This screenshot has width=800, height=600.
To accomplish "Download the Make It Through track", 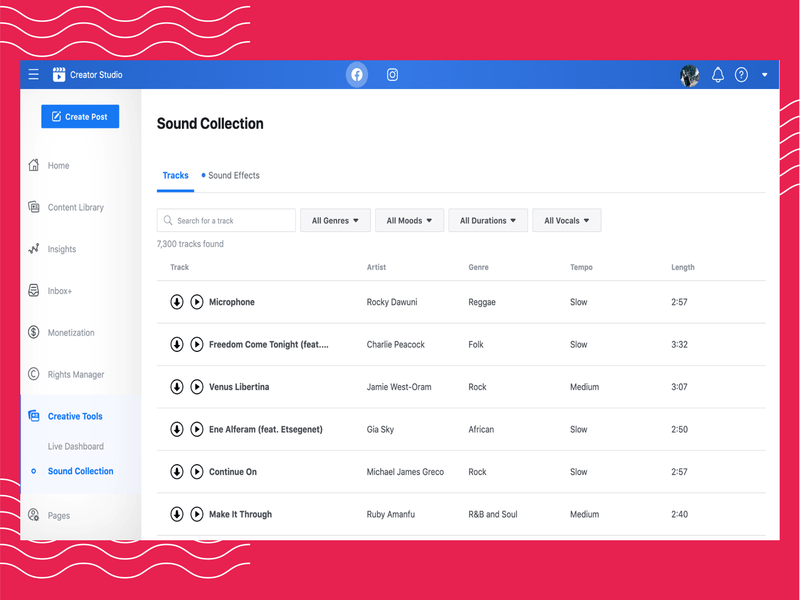I will (177, 514).
